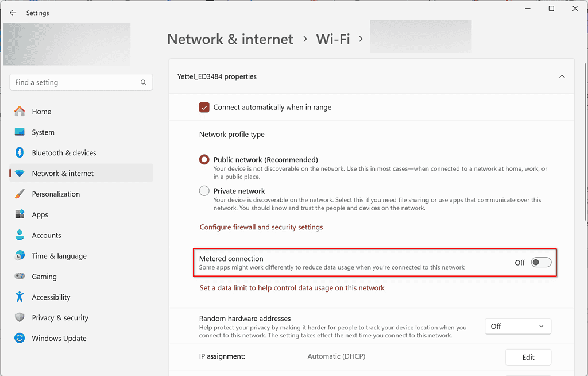Screen dimensions: 588x376
Task: Select the Private network radio button
Action: point(204,191)
